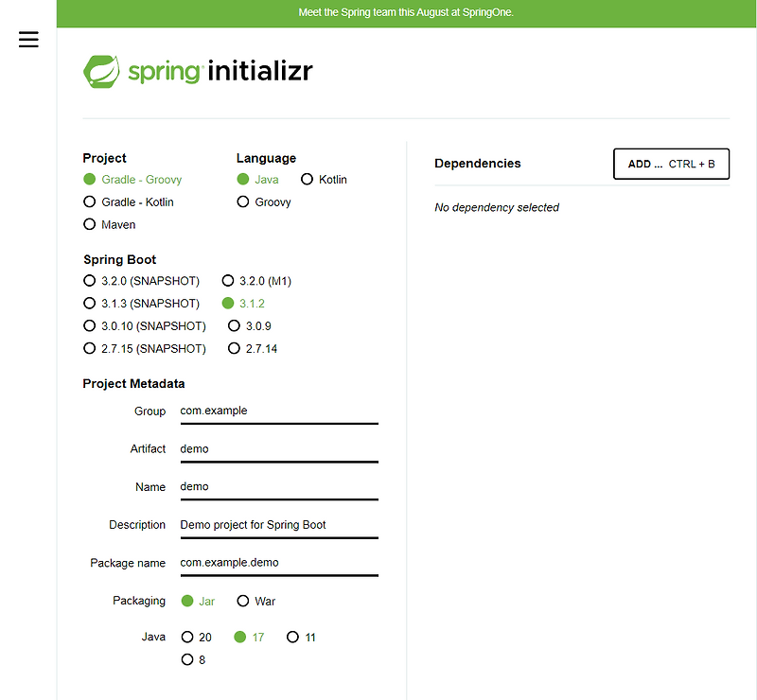Open the ADD dependencies dialog
The height and width of the screenshot is (700, 757).
[x=671, y=164]
